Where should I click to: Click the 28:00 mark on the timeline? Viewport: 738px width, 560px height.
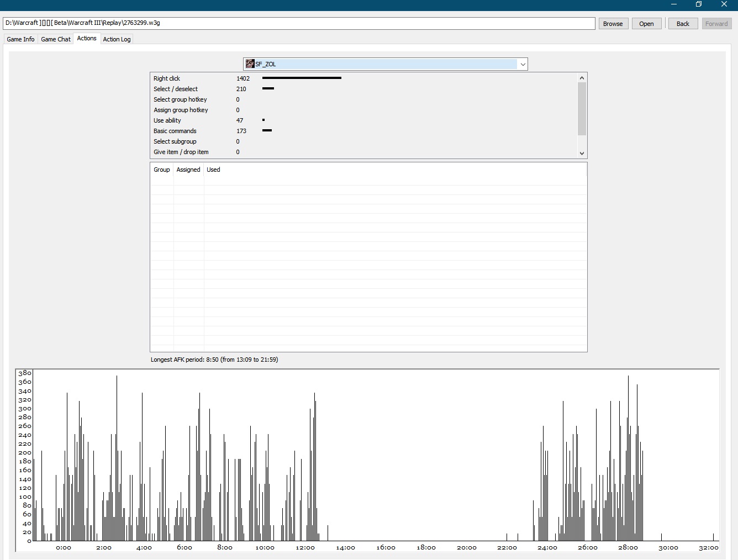628,548
